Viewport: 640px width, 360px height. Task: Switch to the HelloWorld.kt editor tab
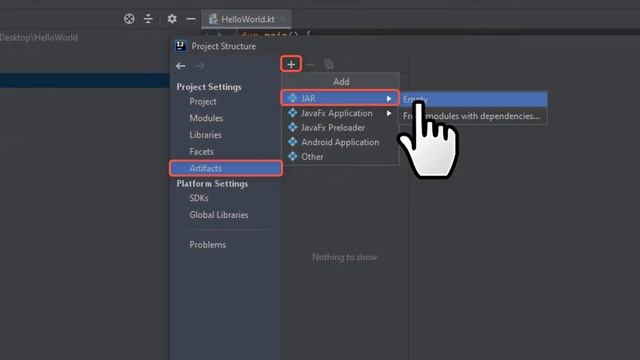[x=247, y=19]
